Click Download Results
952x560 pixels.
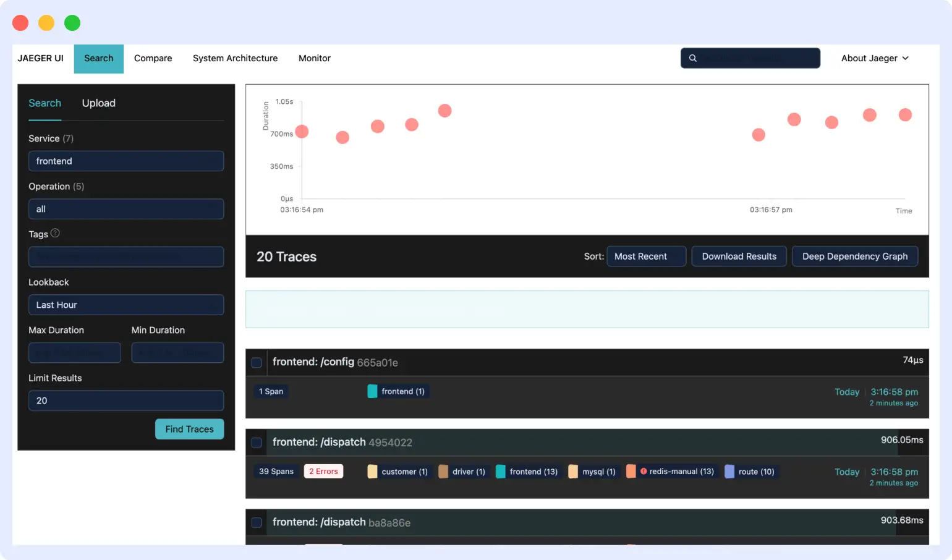click(x=739, y=257)
